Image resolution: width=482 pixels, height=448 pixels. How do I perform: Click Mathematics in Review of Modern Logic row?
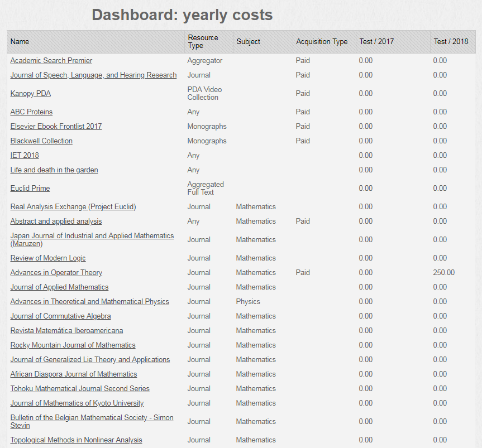256,258
